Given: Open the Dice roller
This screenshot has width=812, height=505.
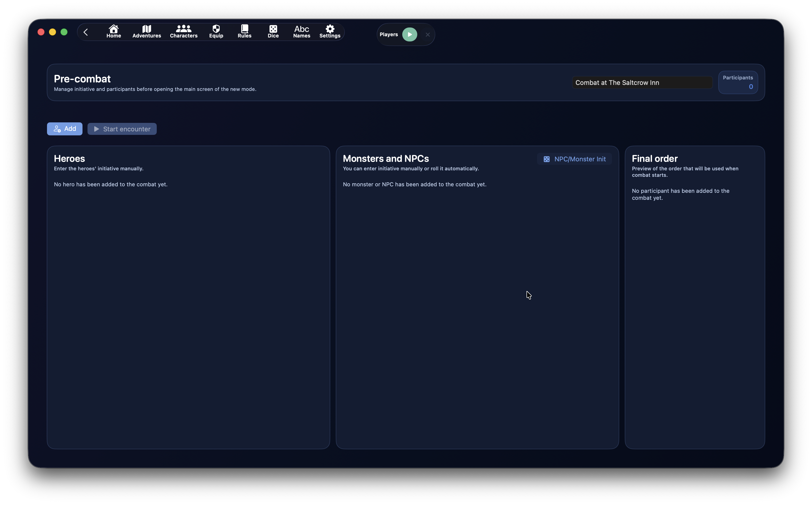Looking at the screenshot, I should (x=273, y=31).
